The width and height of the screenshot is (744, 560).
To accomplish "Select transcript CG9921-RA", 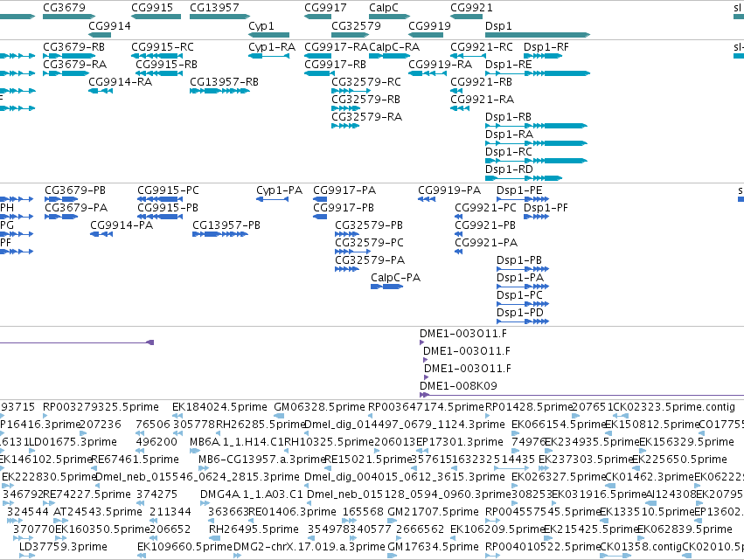I will point(482,100).
